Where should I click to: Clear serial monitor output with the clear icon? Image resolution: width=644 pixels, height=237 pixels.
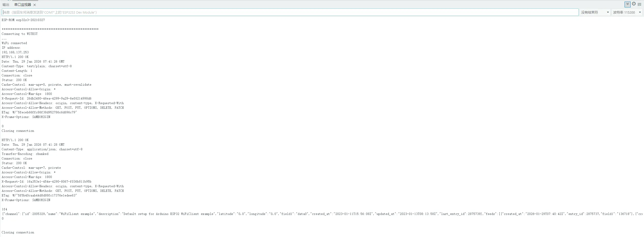click(x=639, y=4)
